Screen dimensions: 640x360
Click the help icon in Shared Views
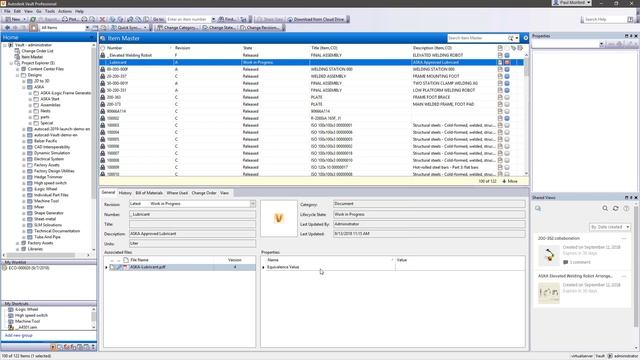coord(626,209)
